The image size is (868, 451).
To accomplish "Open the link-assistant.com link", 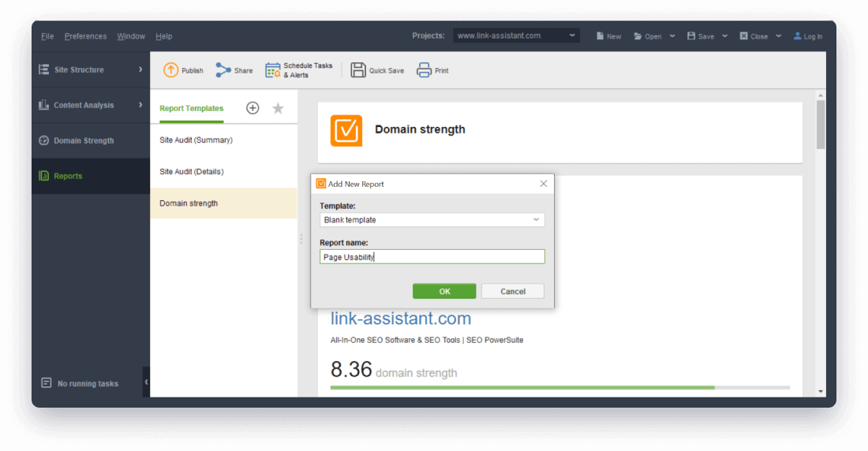I will [x=401, y=319].
